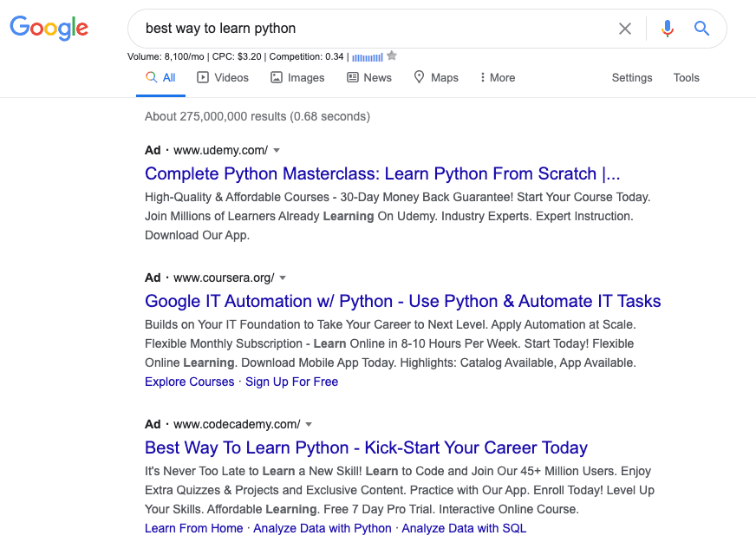Open the Explore Courses sitelink
The height and width of the screenshot is (555, 756).
point(189,382)
